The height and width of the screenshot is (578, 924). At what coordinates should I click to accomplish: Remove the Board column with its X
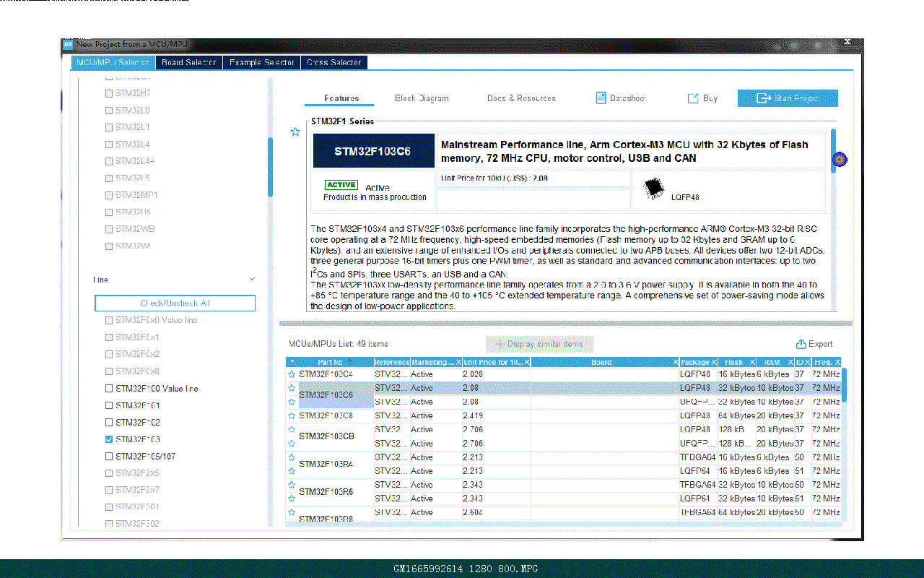coord(676,362)
